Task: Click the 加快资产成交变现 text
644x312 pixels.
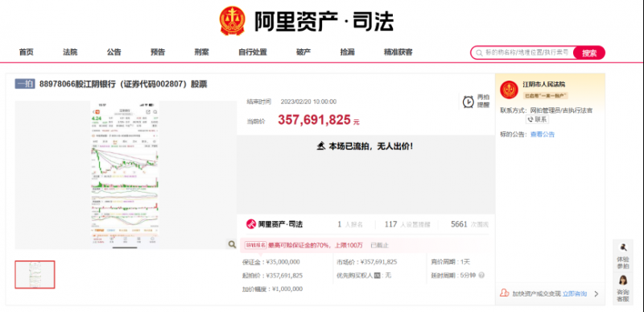Action: click(536, 293)
